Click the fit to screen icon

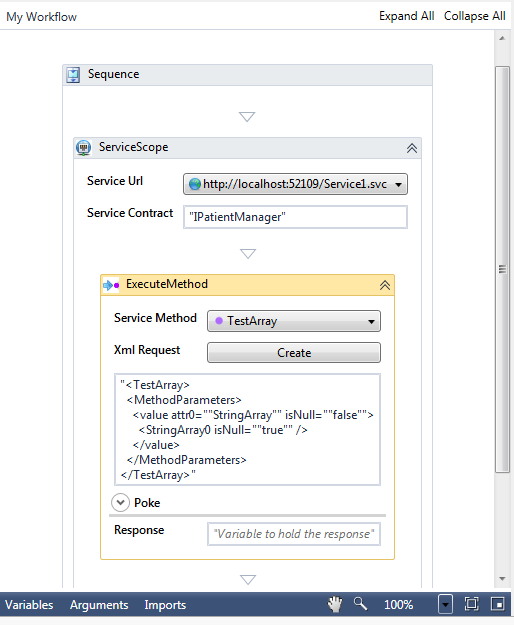point(471,604)
